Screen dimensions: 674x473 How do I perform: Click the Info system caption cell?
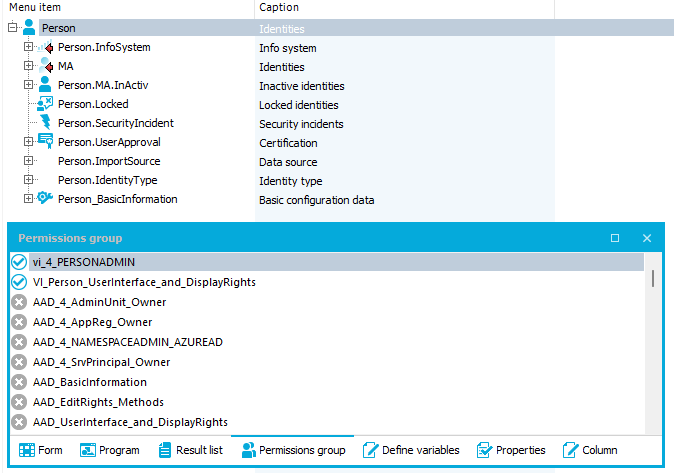coord(288,48)
